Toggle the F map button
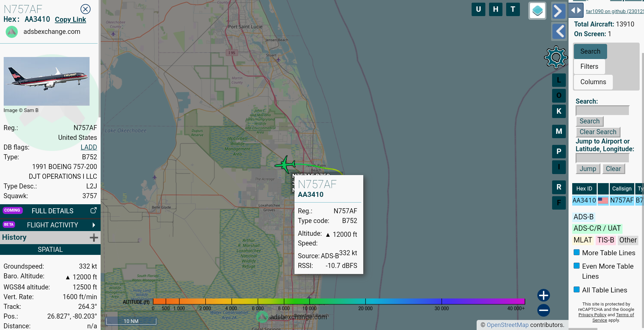The width and height of the screenshot is (644, 330). [559, 203]
